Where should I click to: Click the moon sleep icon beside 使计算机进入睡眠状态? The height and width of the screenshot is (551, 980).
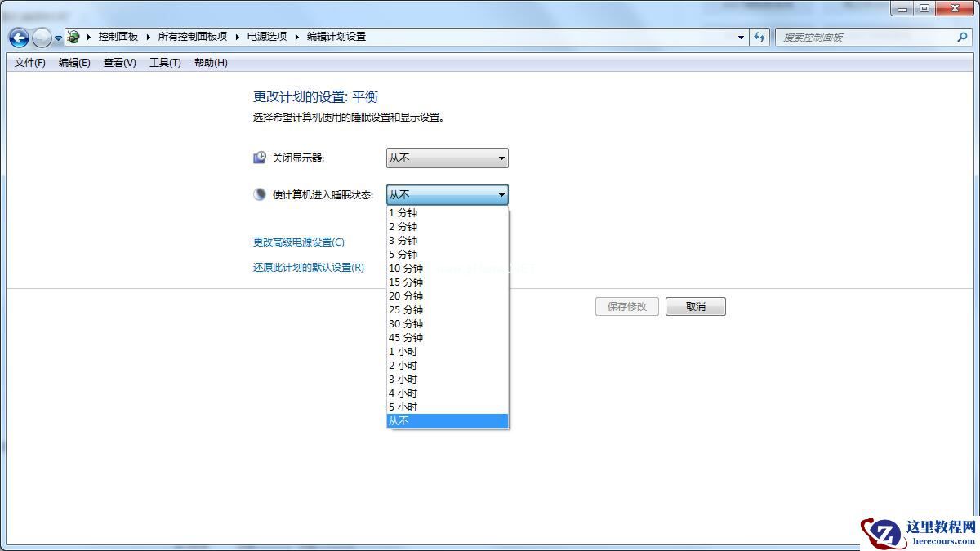[x=259, y=193]
